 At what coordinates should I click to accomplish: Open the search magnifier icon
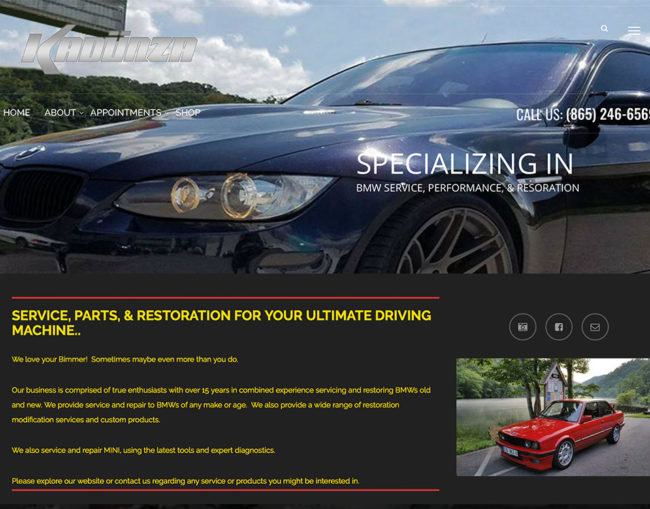click(x=604, y=29)
